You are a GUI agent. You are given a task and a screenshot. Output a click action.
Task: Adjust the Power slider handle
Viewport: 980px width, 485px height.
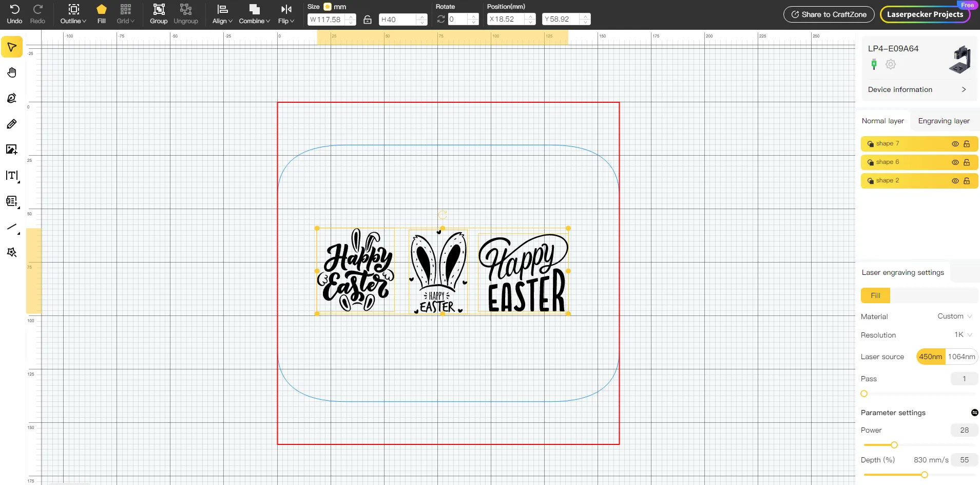(x=894, y=445)
